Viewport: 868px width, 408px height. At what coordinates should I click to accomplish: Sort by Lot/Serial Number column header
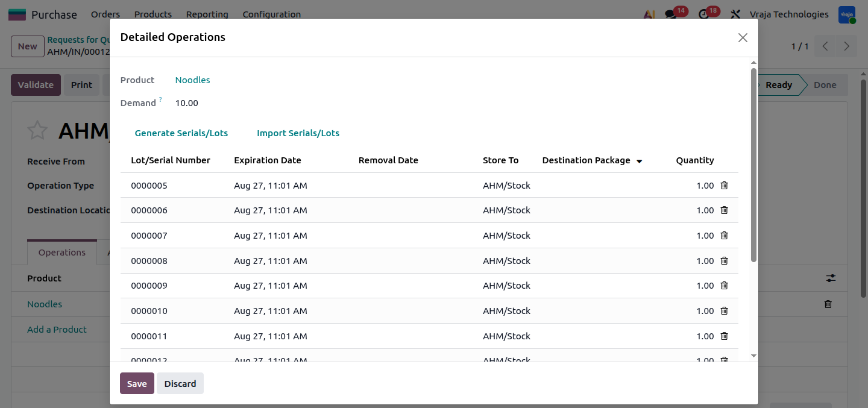(171, 160)
